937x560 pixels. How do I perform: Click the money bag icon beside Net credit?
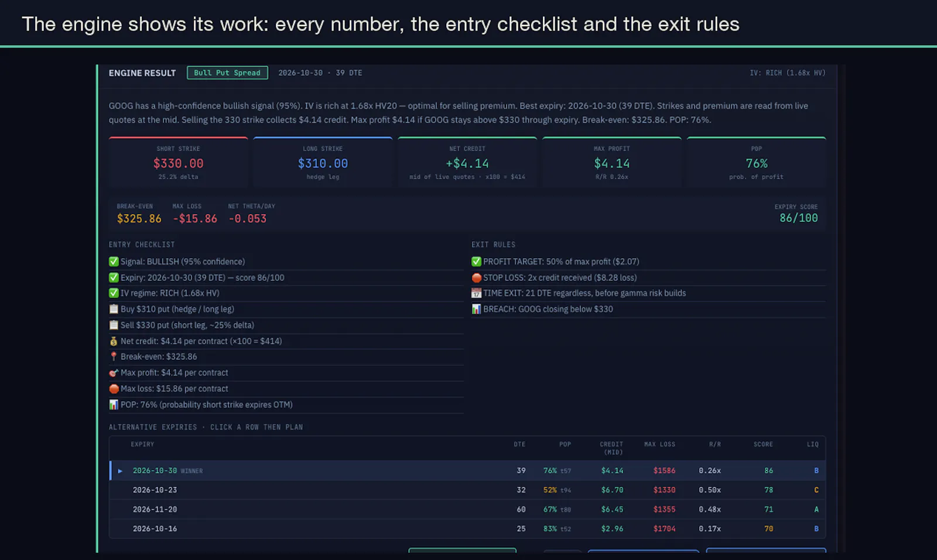tap(114, 341)
